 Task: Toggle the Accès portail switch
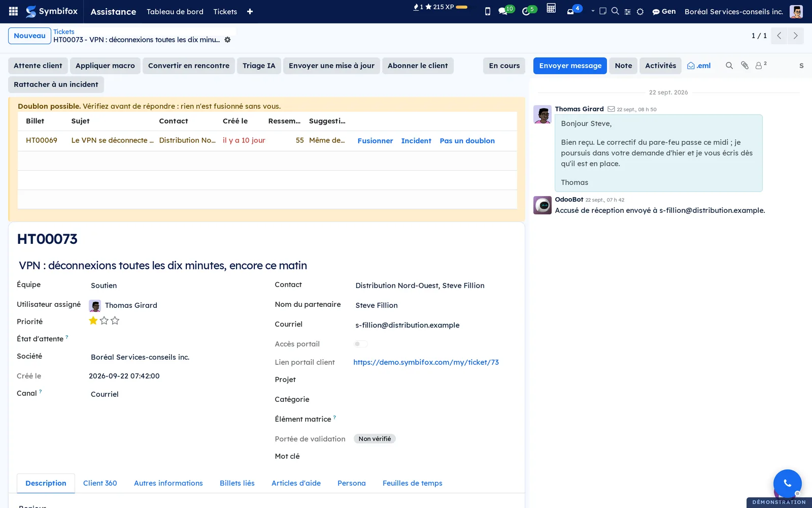(360, 344)
